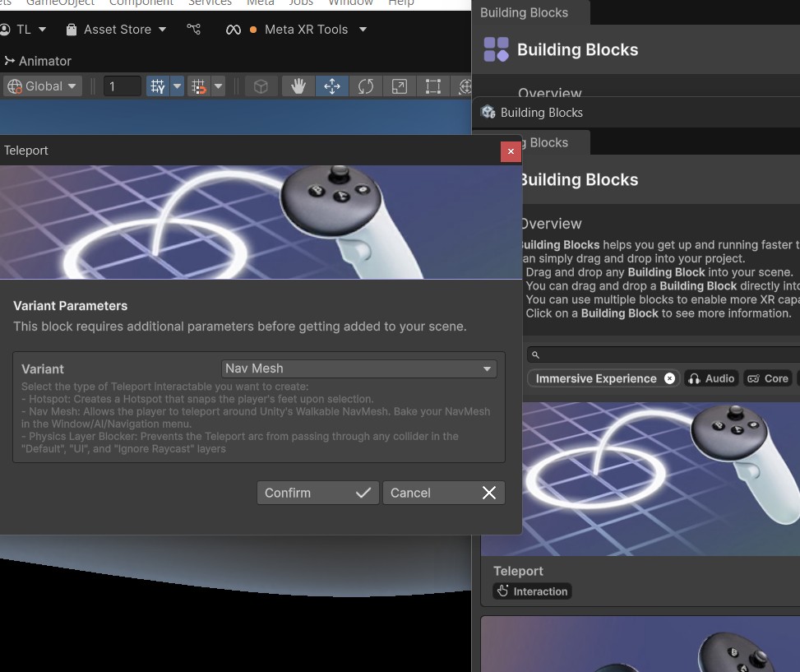The height and width of the screenshot is (672, 800).
Task: Toggle grid snapping icon
Action: (158, 86)
